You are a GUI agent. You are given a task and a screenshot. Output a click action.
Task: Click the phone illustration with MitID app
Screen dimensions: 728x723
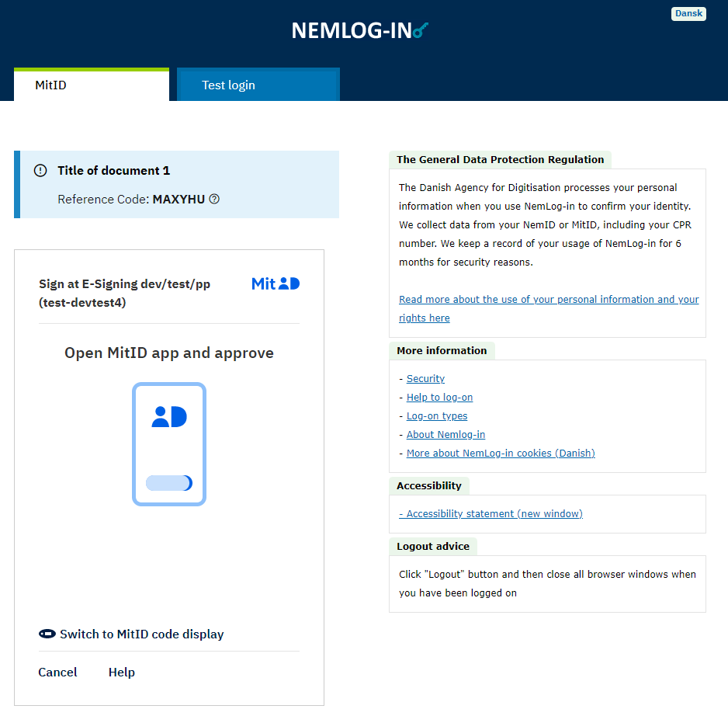[x=169, y=444]
